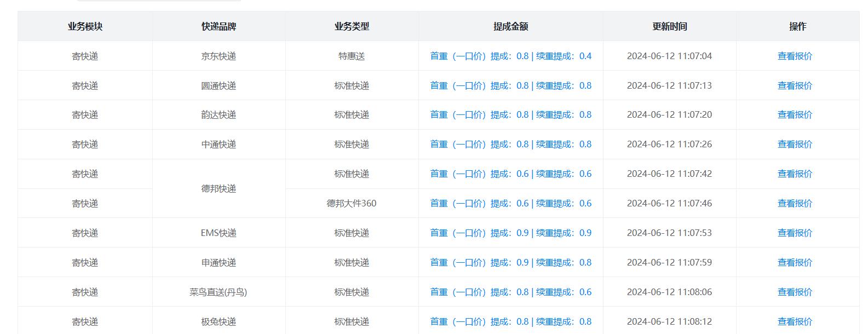Click timestamp 2024-06-12 11:08:06
Image resolution: width=868 pixels, height=334 pixels.
pos(669,292)
